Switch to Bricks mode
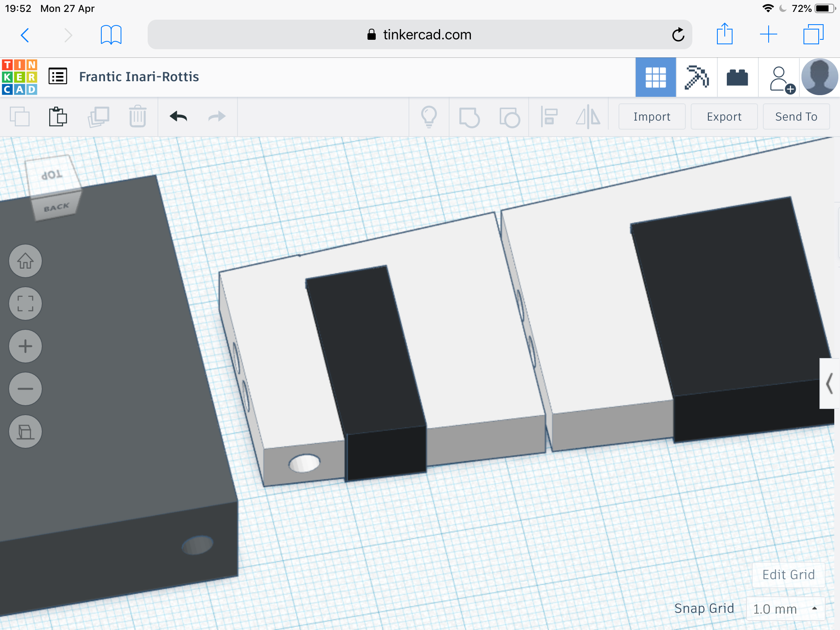840x630 pixels. point(737,77)
